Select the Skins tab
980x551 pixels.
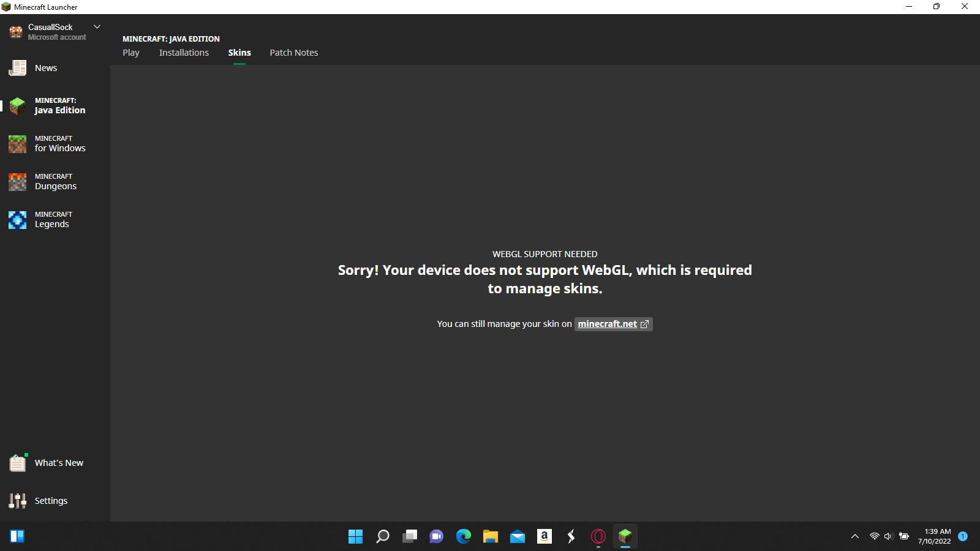239,53
